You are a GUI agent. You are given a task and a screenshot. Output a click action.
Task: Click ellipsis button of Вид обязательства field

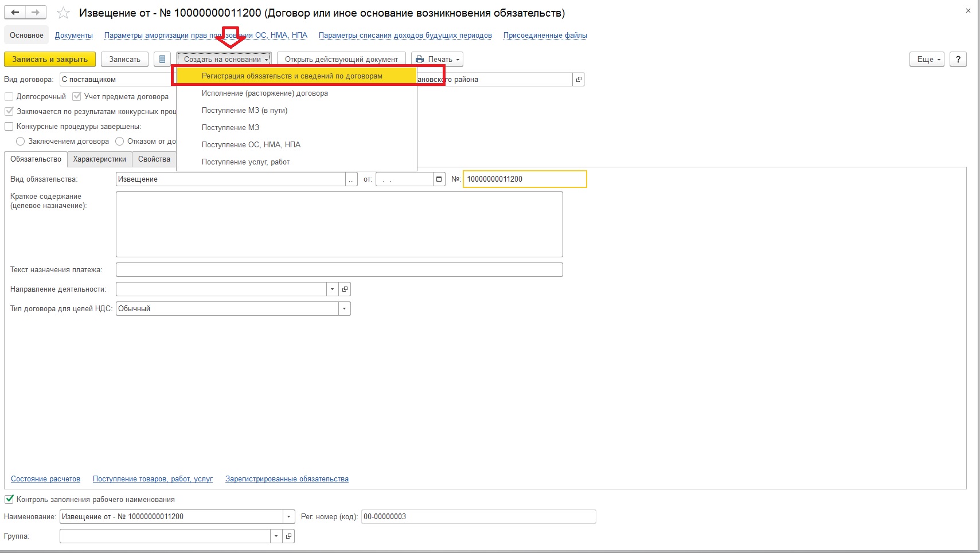coord(352,179)
